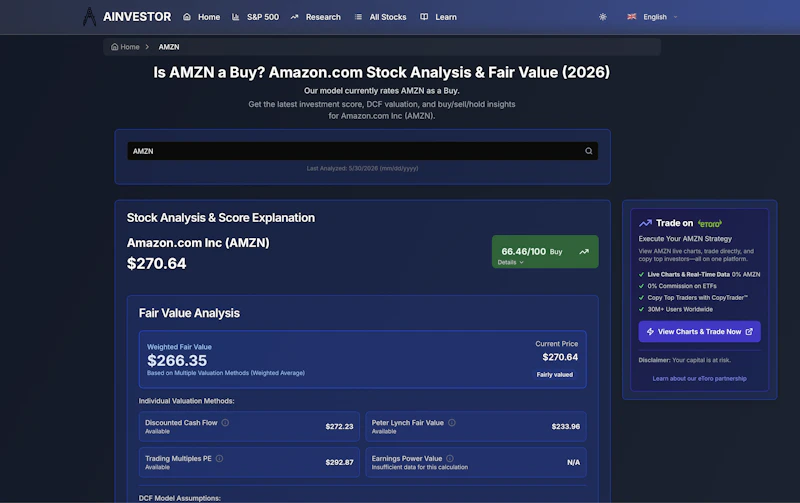The width and height of the screenshot is (800, 503).
Task: Click the Home nav house icon
Action: click(187, 17)
